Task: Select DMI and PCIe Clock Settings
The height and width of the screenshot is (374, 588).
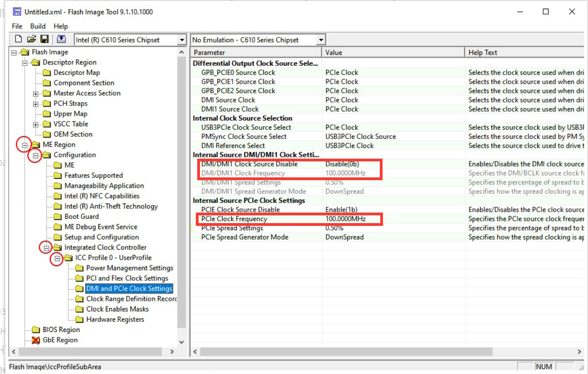Action: pyautogui.click(x=129, y=289)
